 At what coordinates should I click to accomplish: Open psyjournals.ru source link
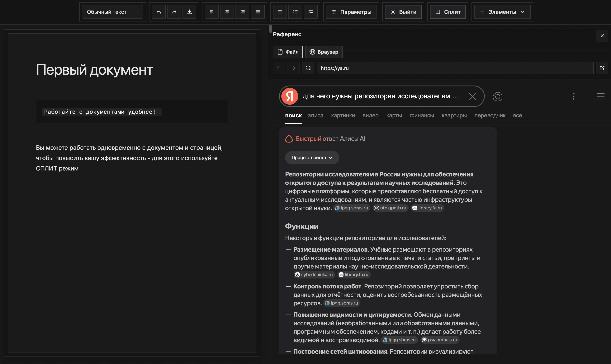tap(440, 340)
